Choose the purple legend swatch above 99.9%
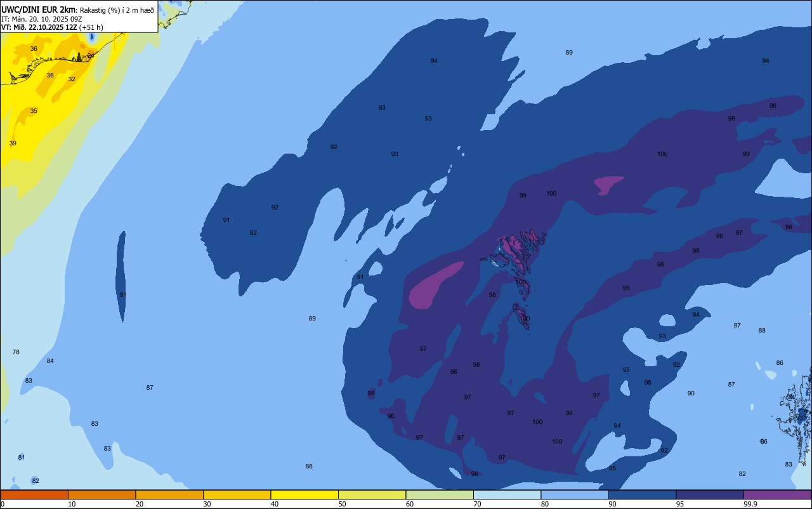812x509 pixels. 777,494
